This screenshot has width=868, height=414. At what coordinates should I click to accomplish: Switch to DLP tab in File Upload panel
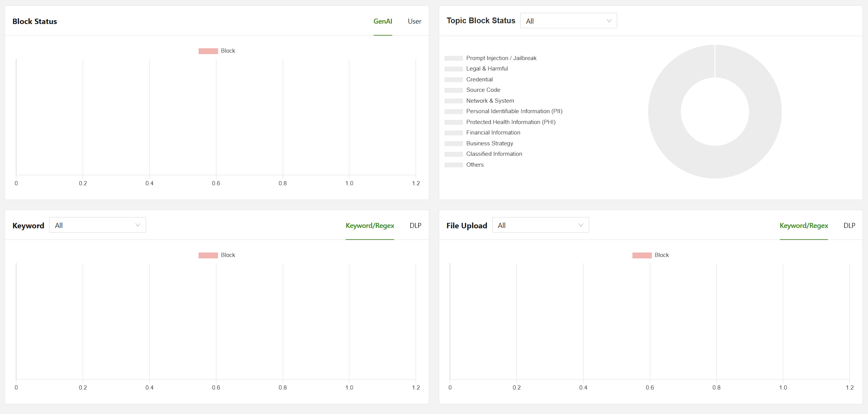coord(849,226)
